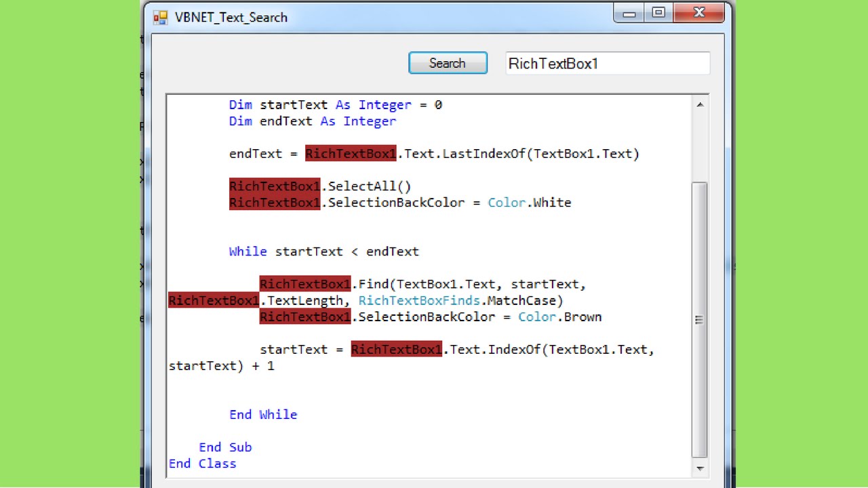
Task: Click the Search button
Action: (448, 63)
